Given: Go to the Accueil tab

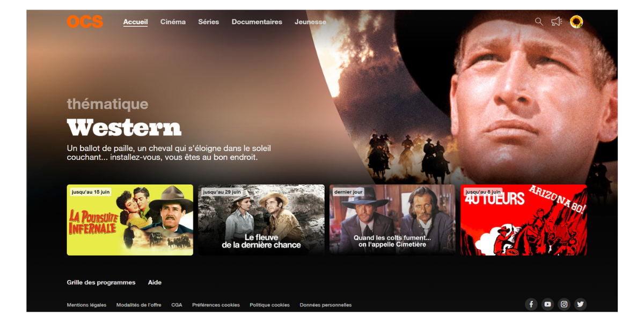Looking at the screenshot, I should point(135,22).
